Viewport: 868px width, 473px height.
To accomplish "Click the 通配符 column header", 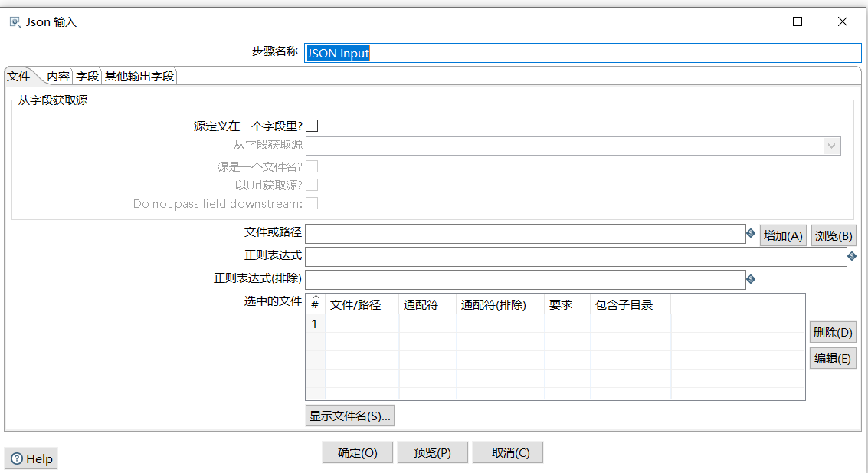I will (x=427, y=304).
